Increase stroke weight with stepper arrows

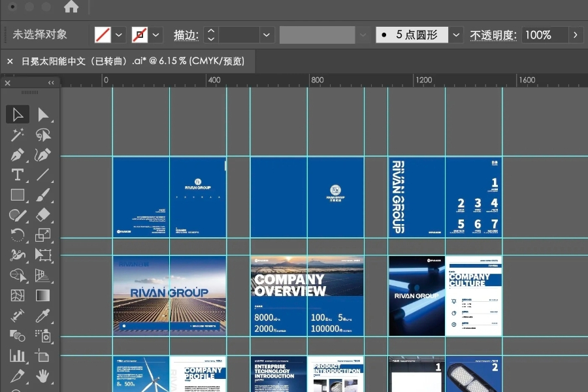point(211,31)
